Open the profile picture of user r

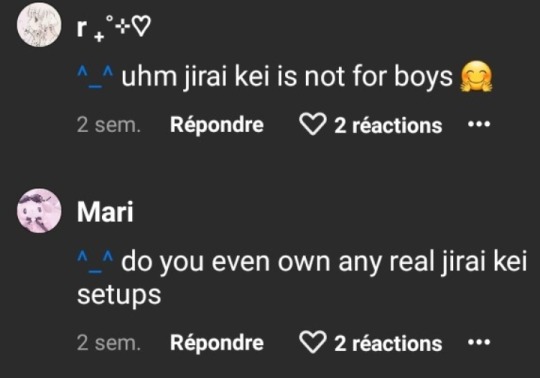click(x=39, y=25)
